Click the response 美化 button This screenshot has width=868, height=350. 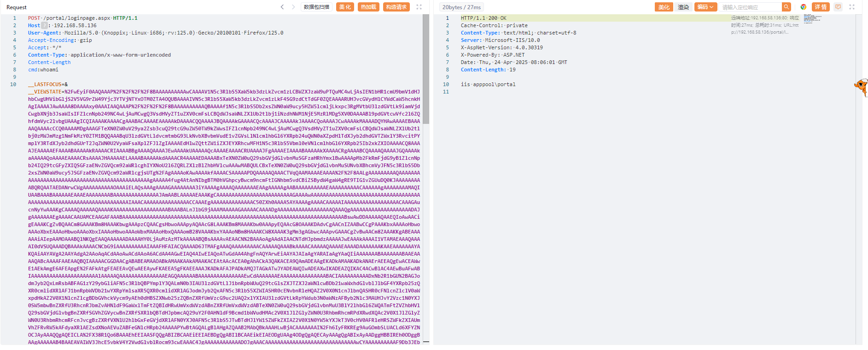664,7
